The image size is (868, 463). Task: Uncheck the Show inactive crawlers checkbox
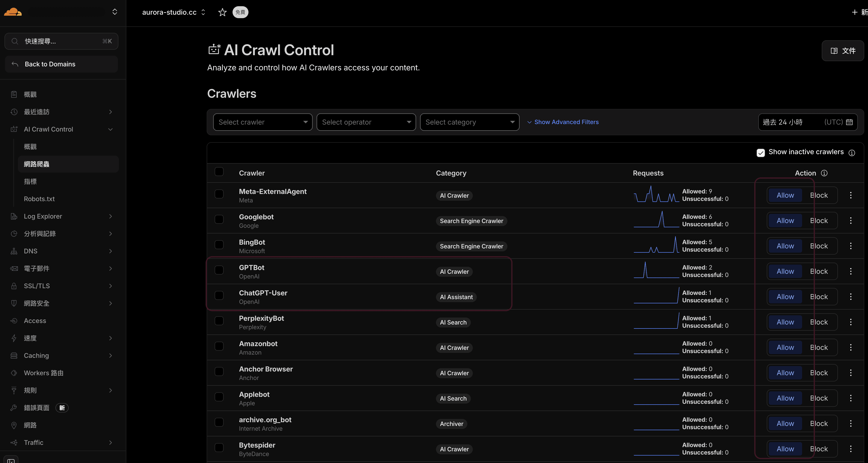pos(761,153)
